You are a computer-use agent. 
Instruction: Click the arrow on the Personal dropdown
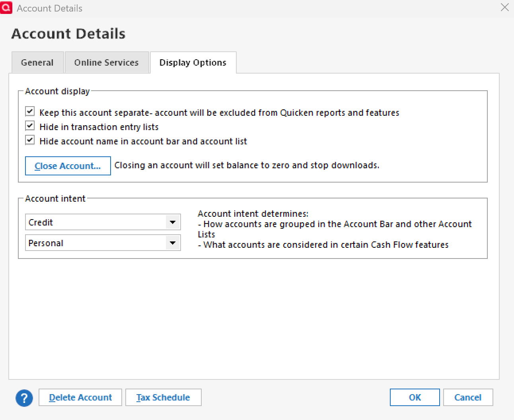coord(173,243)
